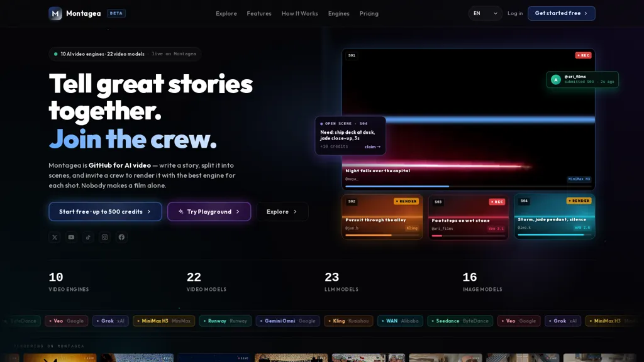This screenshot has width=644, height=362.
Task: Click the Kling Kuaishou chip
Action: 348,321
